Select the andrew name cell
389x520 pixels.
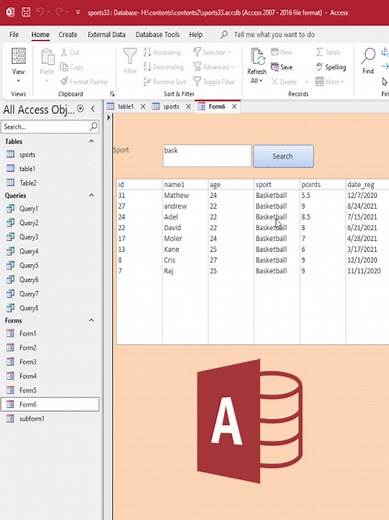(x=175, y=206)
